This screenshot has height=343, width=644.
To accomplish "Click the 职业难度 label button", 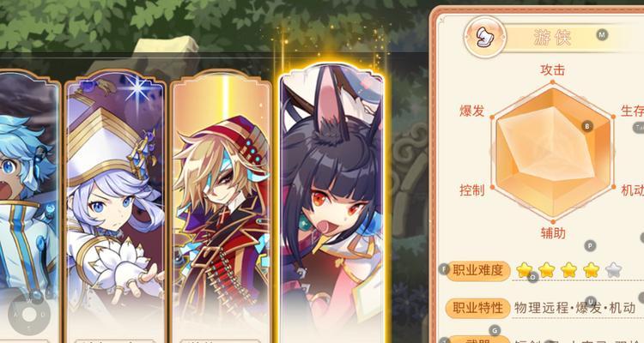I will 478,270.
